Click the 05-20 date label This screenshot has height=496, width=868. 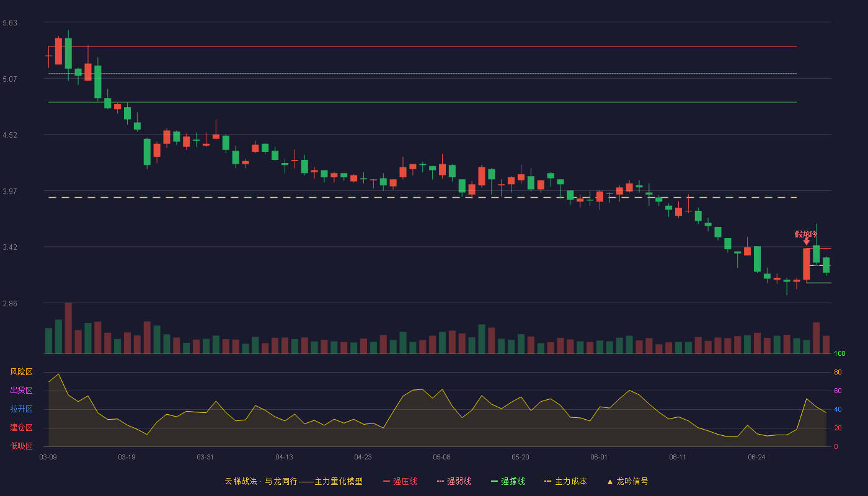click(520, 457)
